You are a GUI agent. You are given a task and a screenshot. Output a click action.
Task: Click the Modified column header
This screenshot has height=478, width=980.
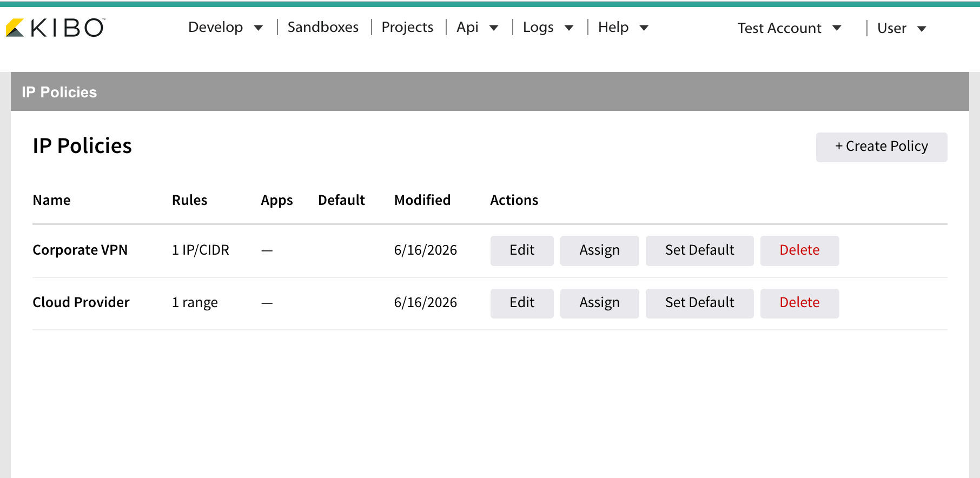(x=422, y=200)
